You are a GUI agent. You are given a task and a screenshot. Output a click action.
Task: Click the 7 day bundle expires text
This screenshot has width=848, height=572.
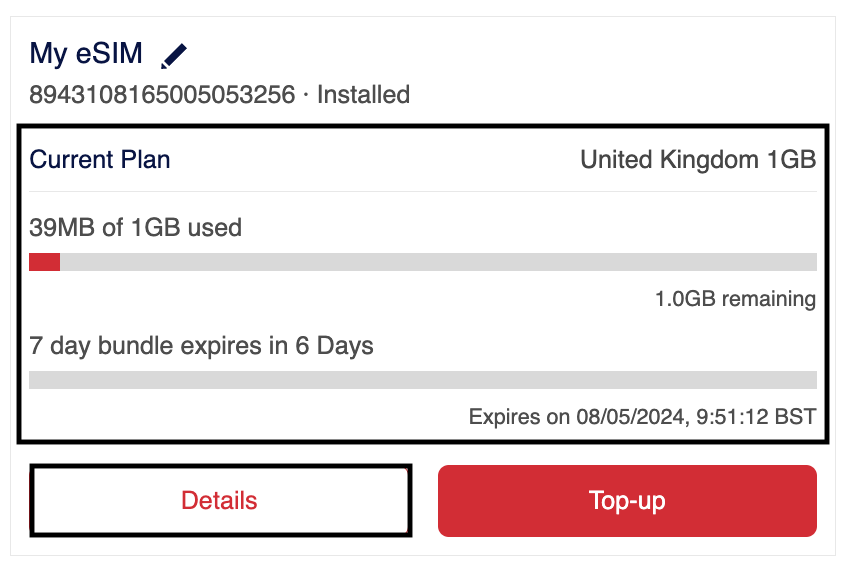(201, 347)
